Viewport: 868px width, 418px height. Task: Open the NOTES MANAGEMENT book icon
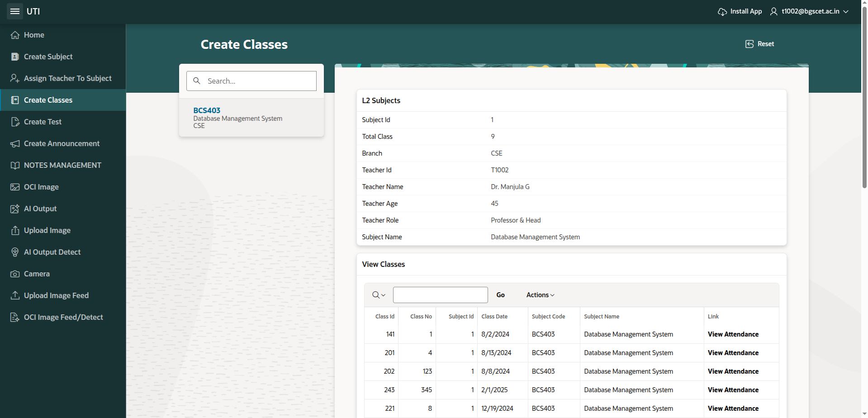(x=15, y=165)
